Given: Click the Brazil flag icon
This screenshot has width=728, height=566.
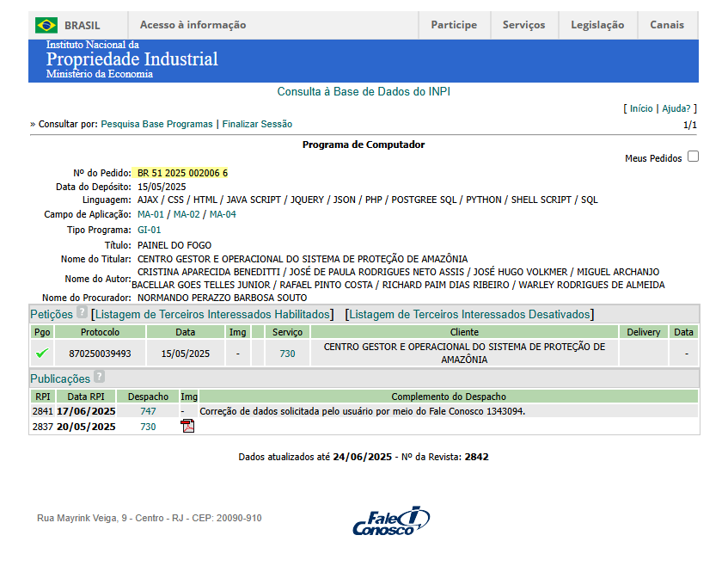Looking at the screenshot, I should click(46, 25).
